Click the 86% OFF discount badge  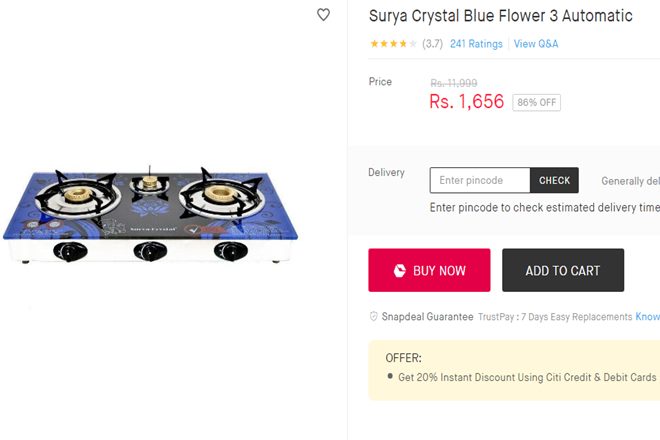[536, 103]
